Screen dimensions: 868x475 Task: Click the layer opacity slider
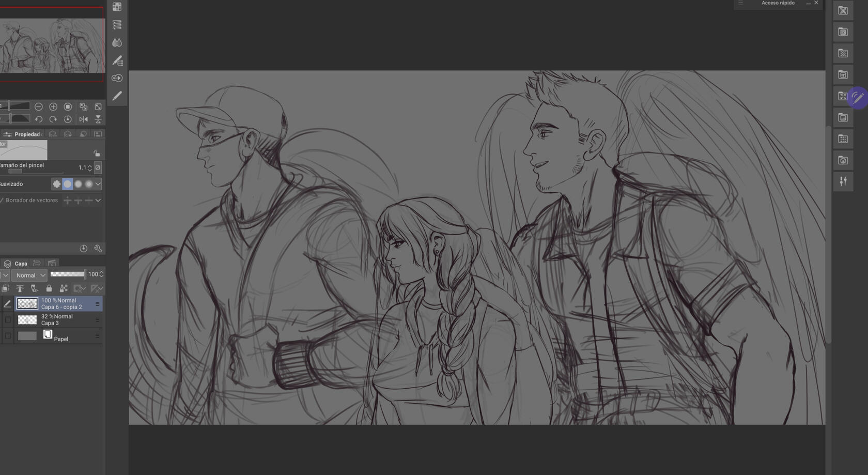click(x=68, y=274)
